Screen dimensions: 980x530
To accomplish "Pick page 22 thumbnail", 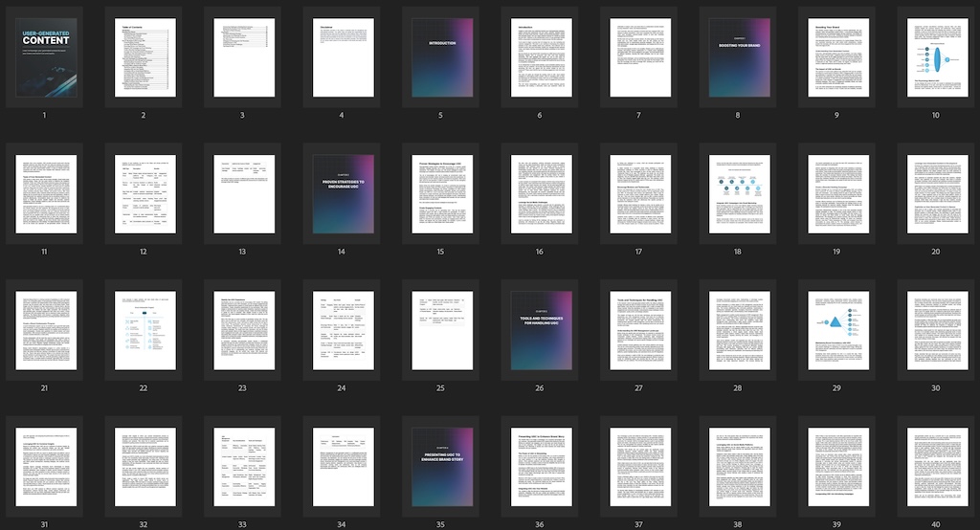I will tap(143, 331).
